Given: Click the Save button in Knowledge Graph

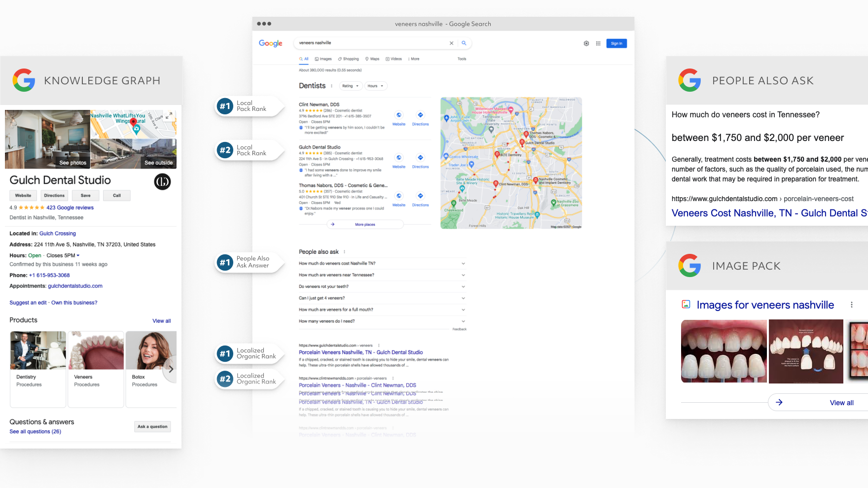Looking at the screenshot, I should (86, 196).
